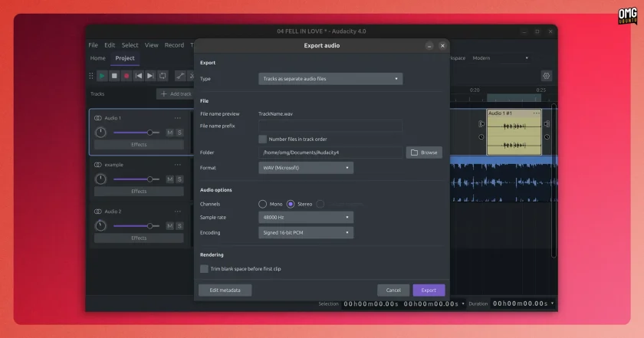Open Audio 1 track's three-dot menu
Image resolution: width=644 pixels, height=338 pixels.
(x=177, y=118)
